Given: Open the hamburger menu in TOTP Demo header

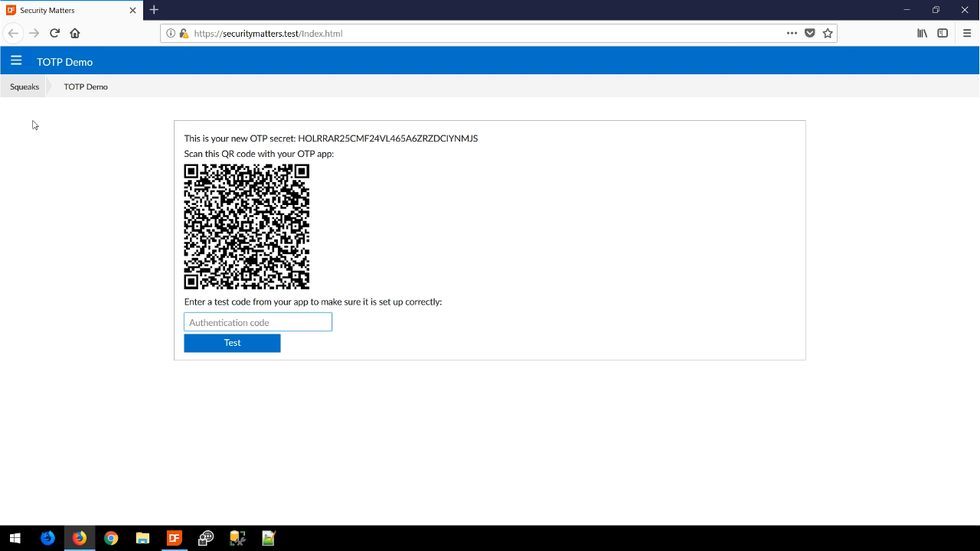Looking at the screenshot, I should (16, 61).
